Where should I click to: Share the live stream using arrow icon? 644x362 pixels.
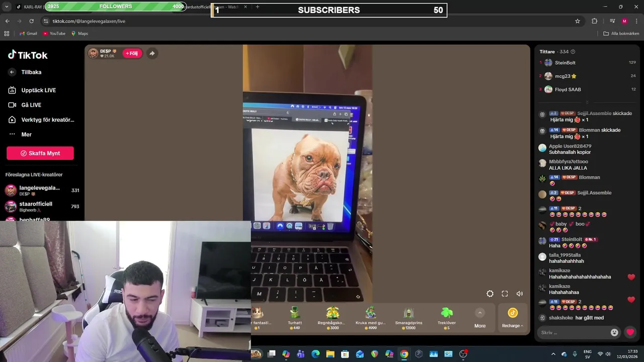tap(152, 53)
